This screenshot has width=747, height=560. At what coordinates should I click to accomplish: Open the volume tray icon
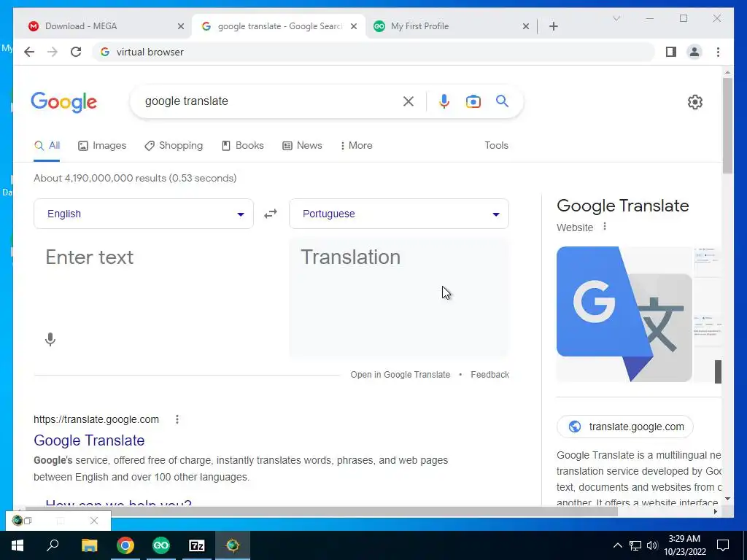coord(652,545)
